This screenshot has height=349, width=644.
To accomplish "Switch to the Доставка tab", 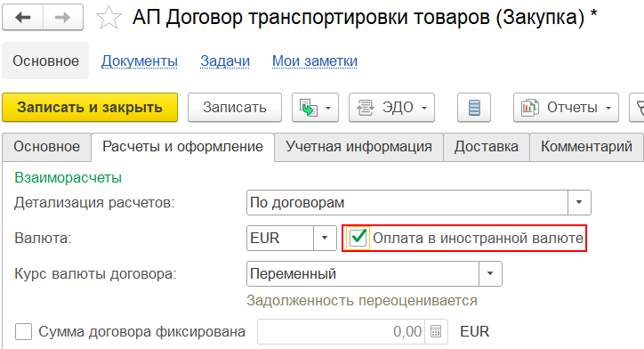I will click(x=487, y=147).
